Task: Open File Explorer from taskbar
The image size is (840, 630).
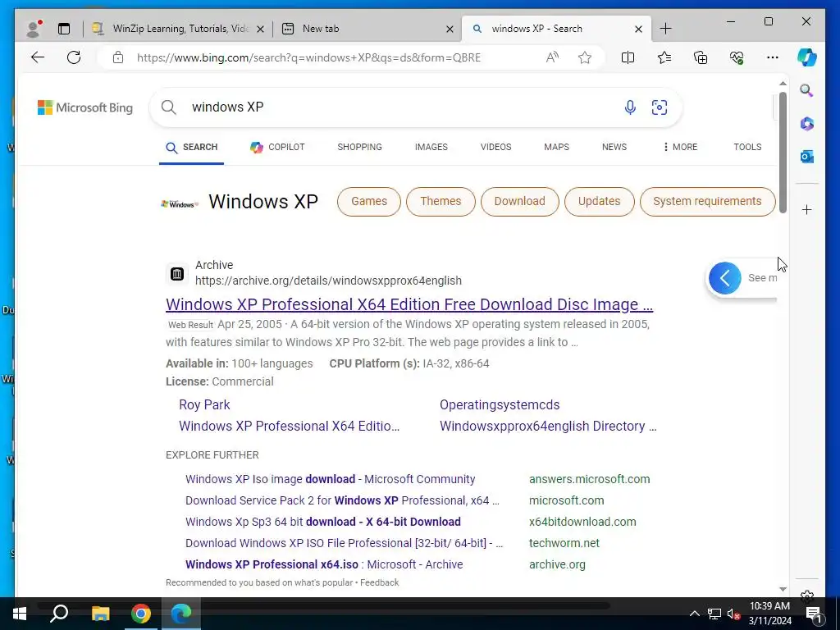Action: point(100,614)
